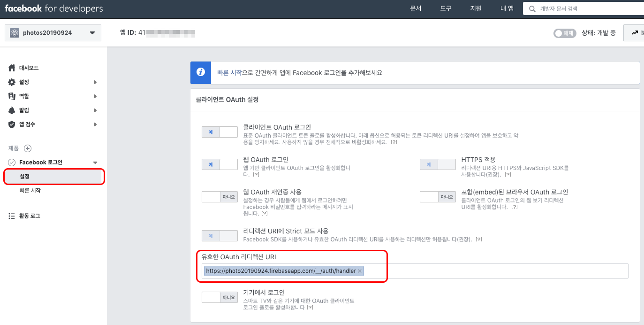Open help for 웹 OAuth 로그인 [?]
Screen dimensions: 644x325
tap(256, 174)
